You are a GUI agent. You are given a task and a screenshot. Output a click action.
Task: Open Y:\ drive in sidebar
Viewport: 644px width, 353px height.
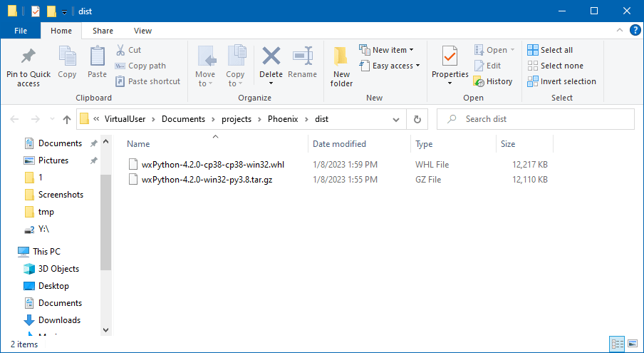coord(43,230)
